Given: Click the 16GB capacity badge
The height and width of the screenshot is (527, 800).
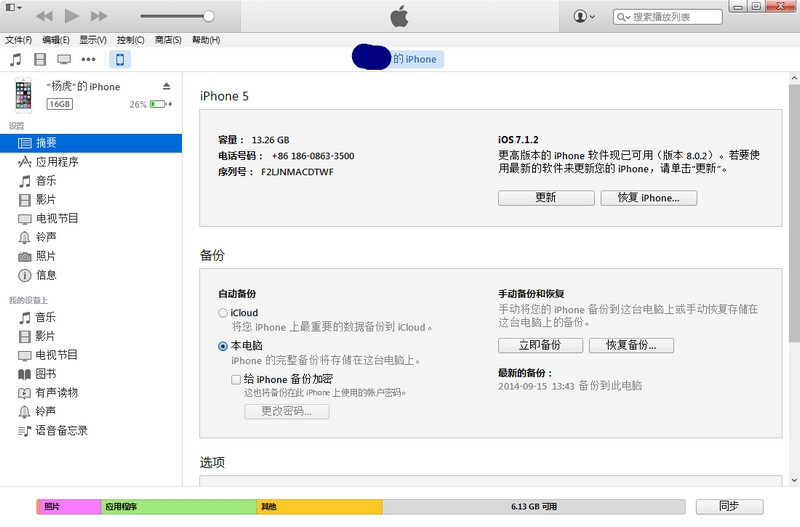Looking at the screenshot, I should coord(60,104).
